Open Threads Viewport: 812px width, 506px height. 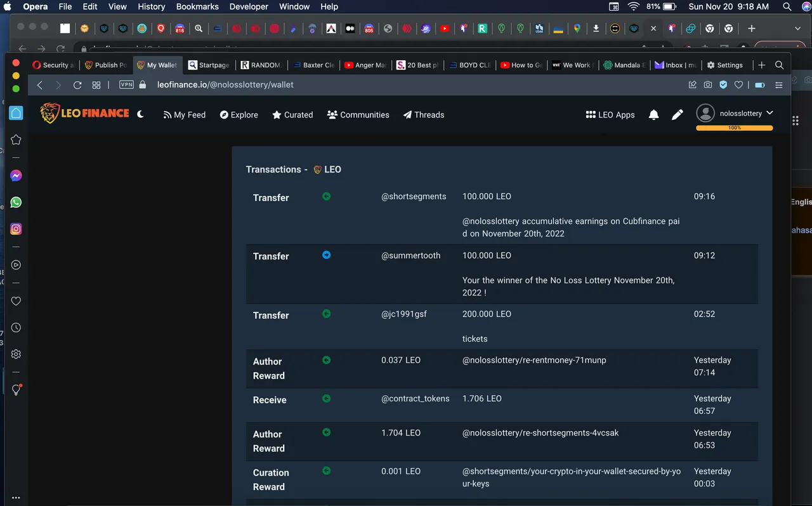[x=424, y=115]
